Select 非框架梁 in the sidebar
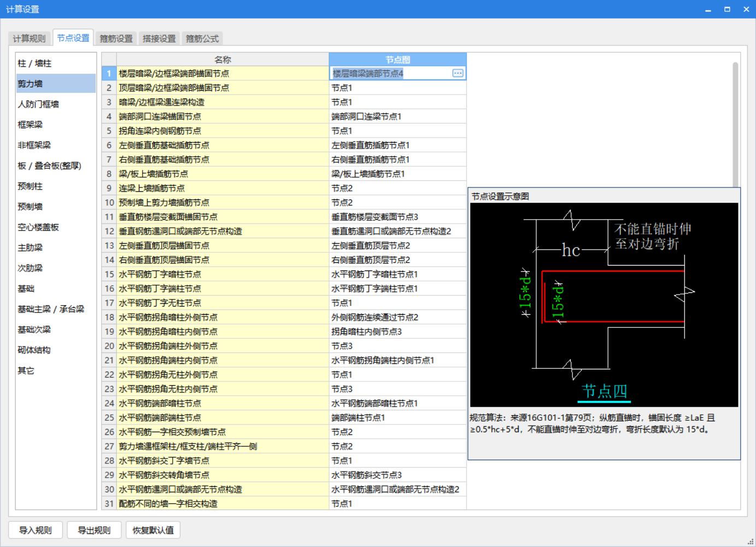 click(x=56, y=145)
